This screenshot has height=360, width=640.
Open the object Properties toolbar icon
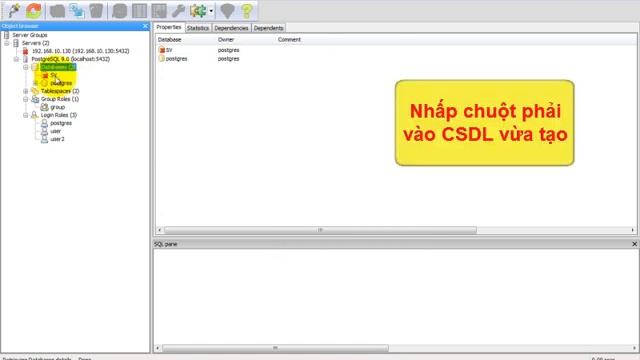(x=57, y=11)
